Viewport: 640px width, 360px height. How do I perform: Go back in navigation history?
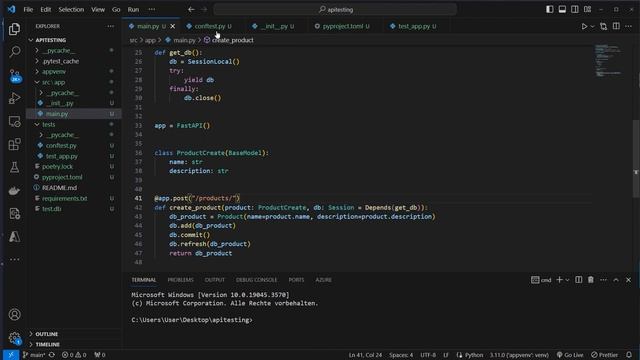click(191, 9)
